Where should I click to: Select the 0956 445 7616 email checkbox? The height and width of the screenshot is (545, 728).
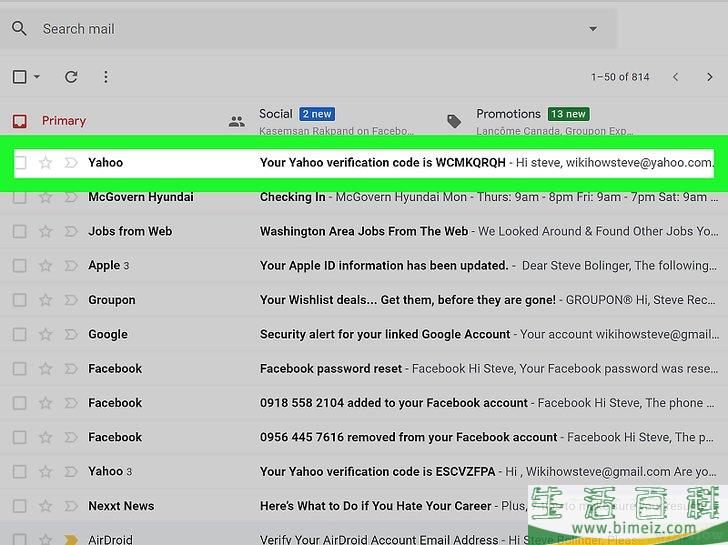coord(20,437)
